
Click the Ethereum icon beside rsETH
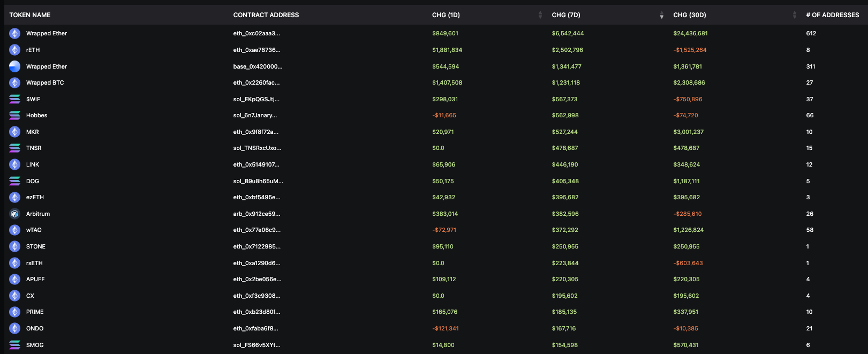click(15, 263)
